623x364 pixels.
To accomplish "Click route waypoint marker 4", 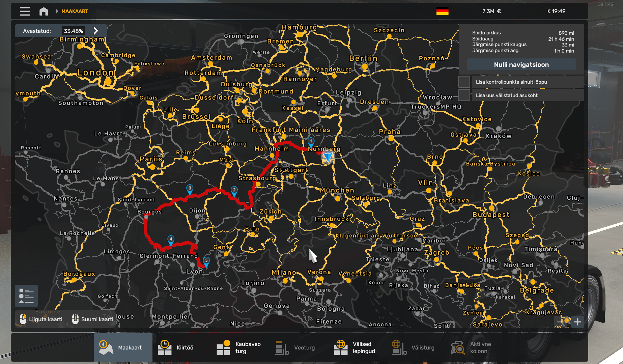I will 171,240.
